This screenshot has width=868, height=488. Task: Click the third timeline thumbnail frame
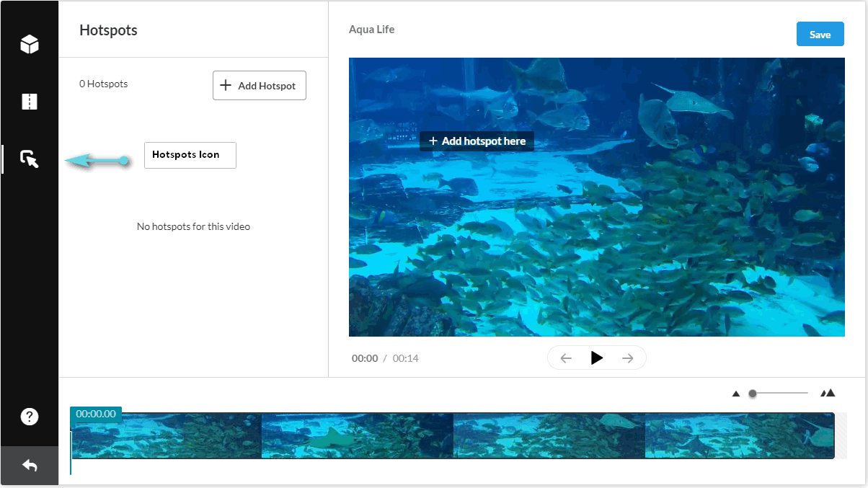(x=549, y=435)
